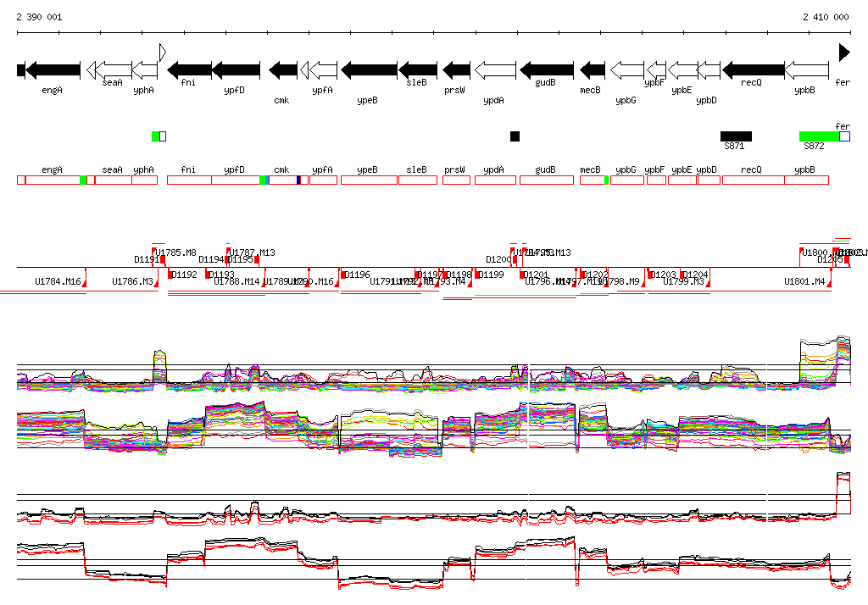Click the white ypbF gene arrow

[x=657, y=69]
